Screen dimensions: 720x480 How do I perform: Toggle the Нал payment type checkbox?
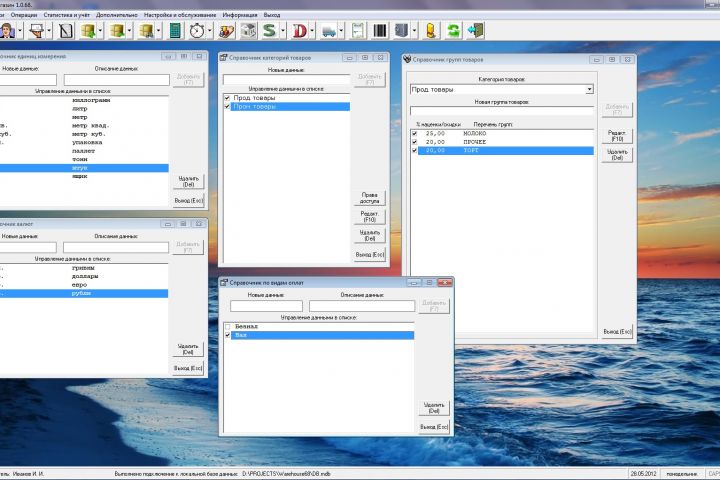227,335
